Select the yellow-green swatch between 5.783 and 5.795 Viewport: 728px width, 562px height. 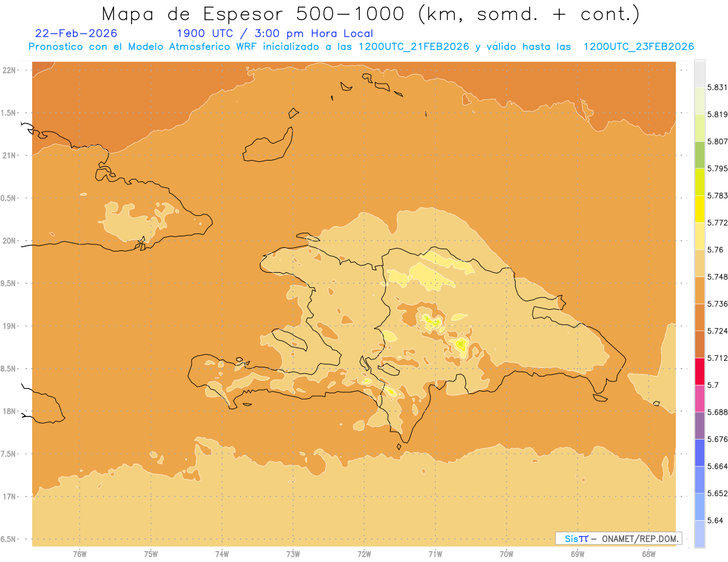pyautogui.click(x=699, y=182)
